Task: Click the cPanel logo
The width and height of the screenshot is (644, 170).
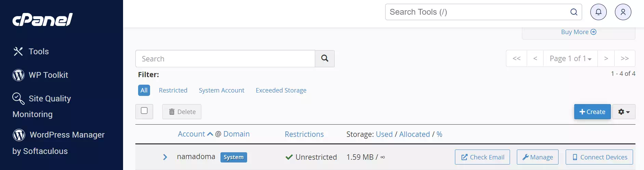Action: (42, 19)
